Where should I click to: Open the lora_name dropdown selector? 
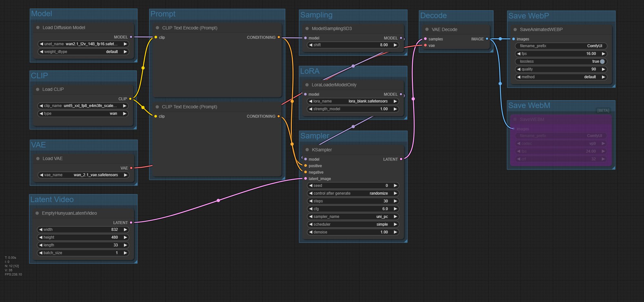tap(353, 101)
